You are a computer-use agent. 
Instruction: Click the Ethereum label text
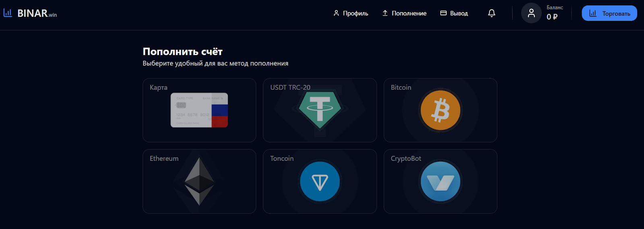click(164, 159)
